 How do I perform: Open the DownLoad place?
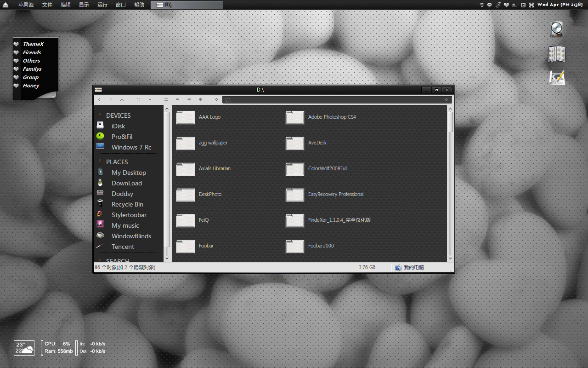[x=126, y=183]
